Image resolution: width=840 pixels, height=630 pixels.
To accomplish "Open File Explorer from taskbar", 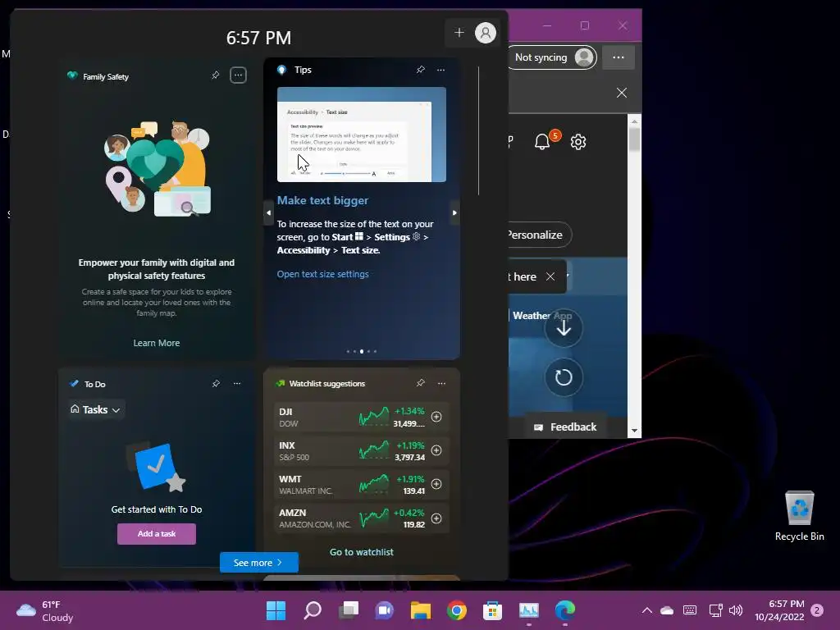I will coord(421,610).
